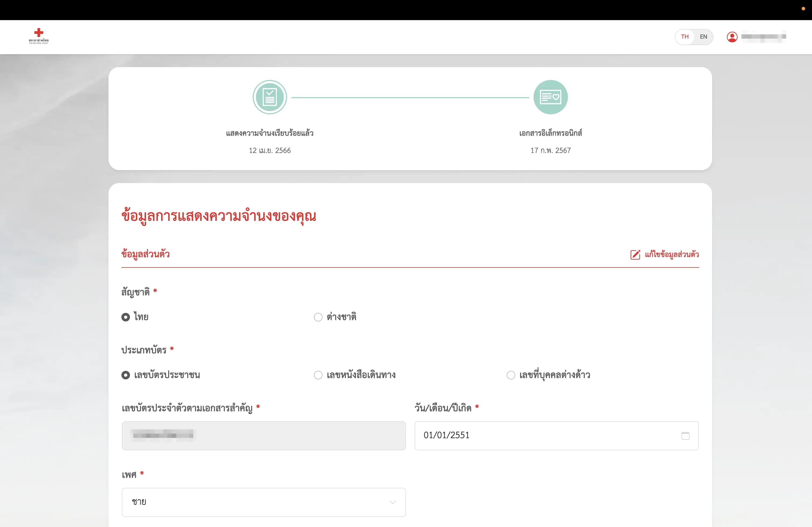Switch language to EN
Screen dimensions: 812x527
pos(703,37)
